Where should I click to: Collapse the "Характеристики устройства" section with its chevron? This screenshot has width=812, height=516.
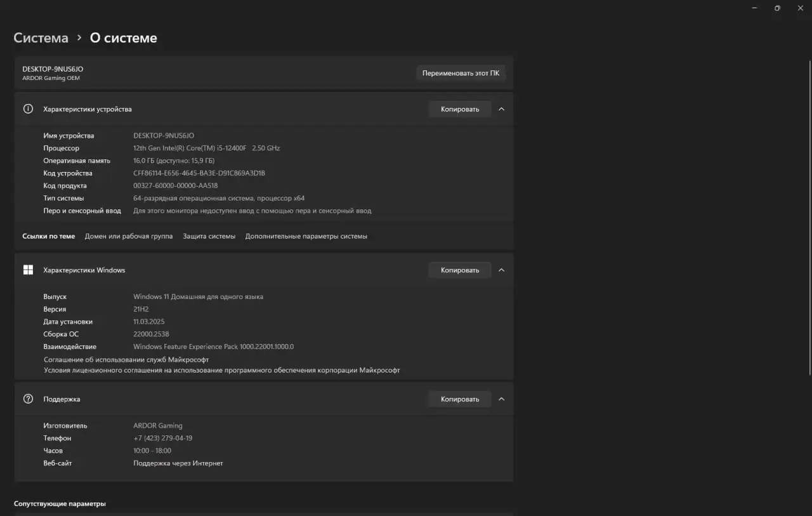[501, 109]
